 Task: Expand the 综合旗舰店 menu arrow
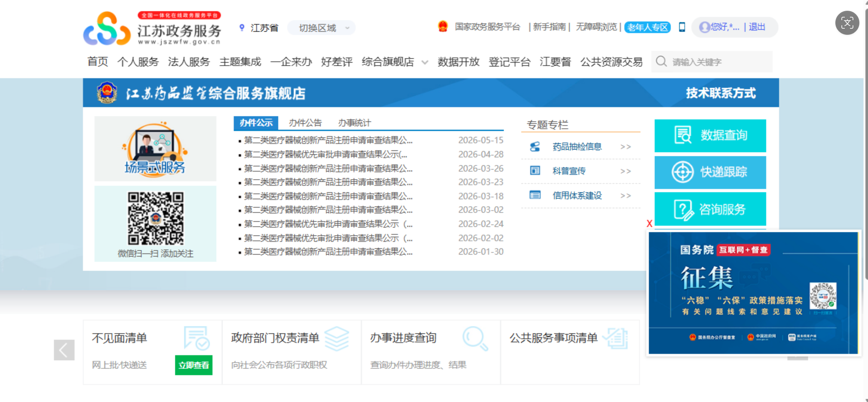425,62
